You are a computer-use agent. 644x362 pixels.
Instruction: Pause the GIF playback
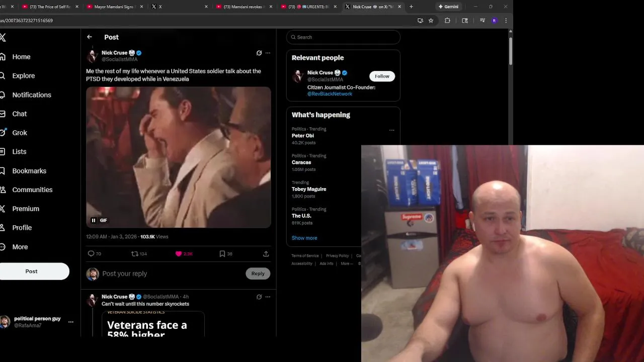click(x=94, y=220)
